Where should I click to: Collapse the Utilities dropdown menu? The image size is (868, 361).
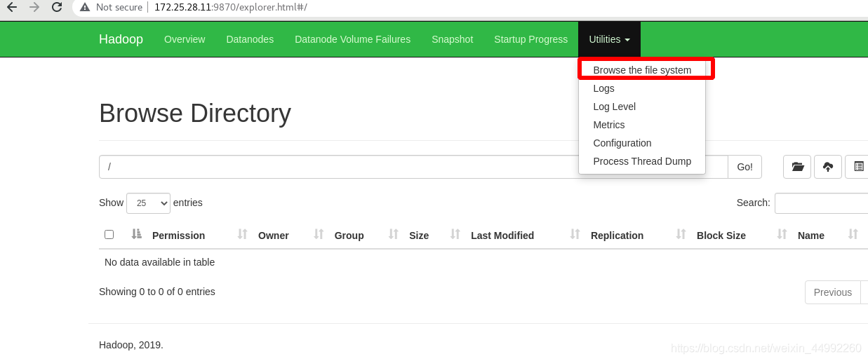coord(609,39)
